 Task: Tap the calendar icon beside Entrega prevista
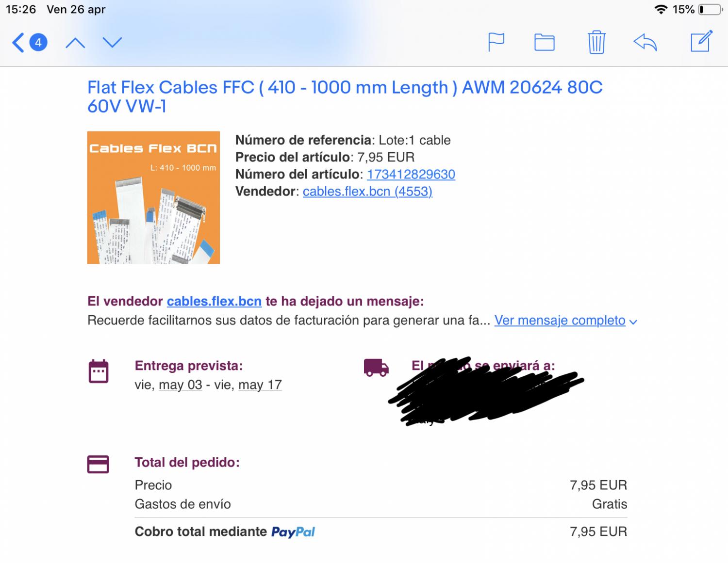(98, 371)
